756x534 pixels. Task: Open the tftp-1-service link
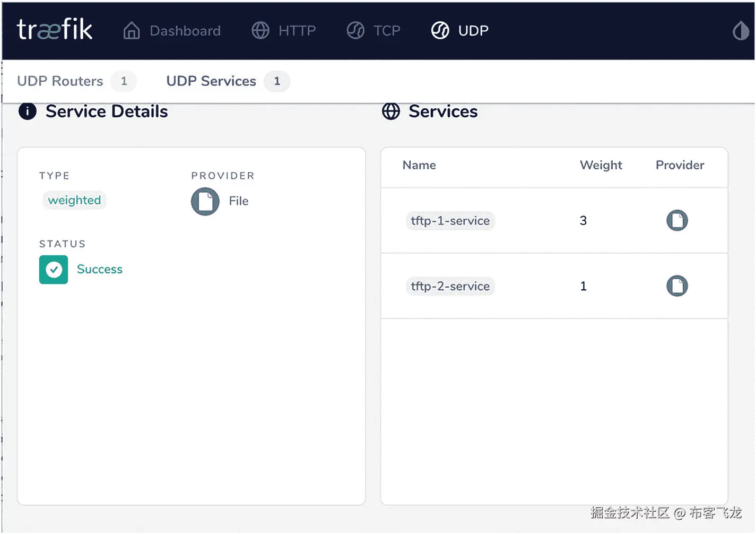pyautogui.click(x=450, y=221)
